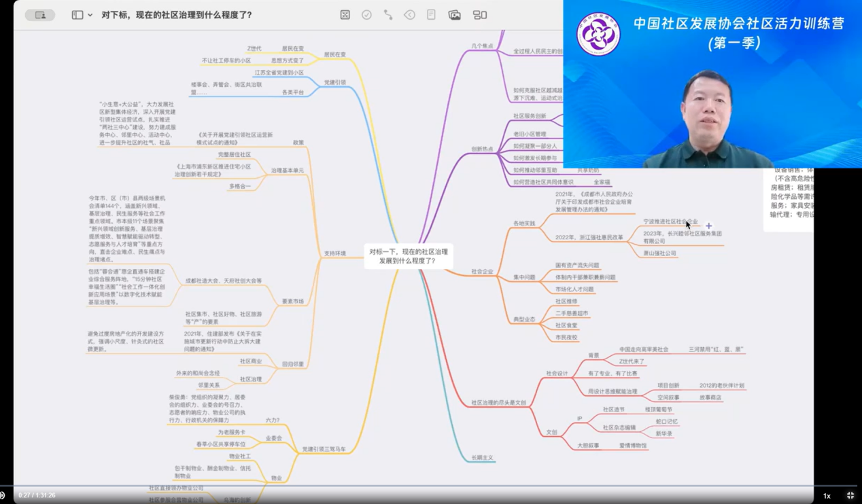Select the 几个焦点 branch node
The height and width of the screenshot is (504, 862).
coord(482,46)
